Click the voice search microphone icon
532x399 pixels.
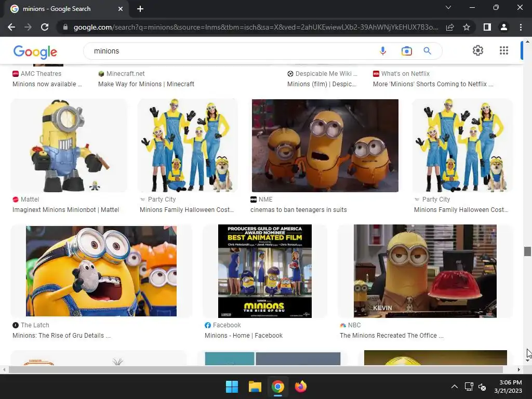[x=383, y=51]
